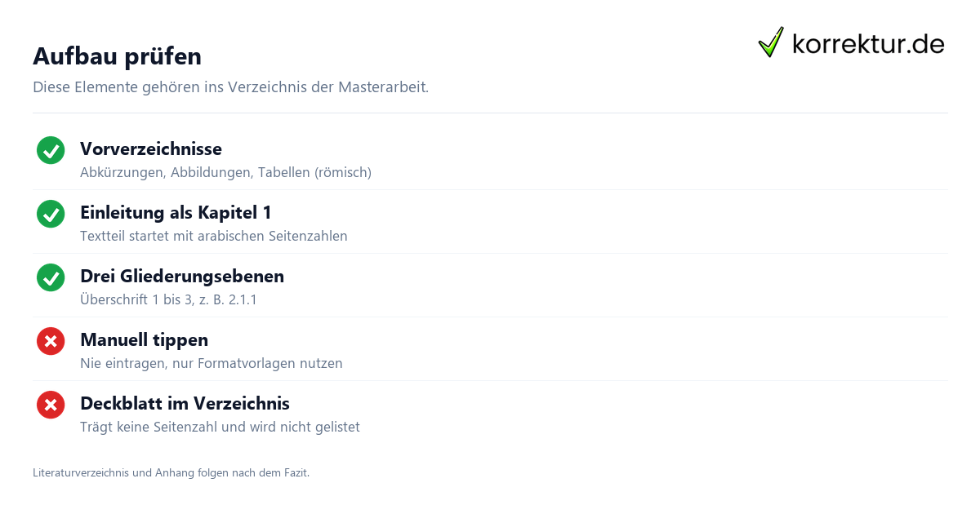
Task: Click the text Trägt keine Seitenzahl und wird nicht gelistet
Action: (220, 427)
